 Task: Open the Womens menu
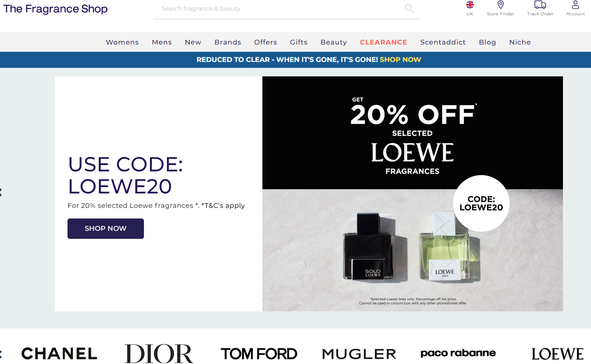click(x=122, y=42)
